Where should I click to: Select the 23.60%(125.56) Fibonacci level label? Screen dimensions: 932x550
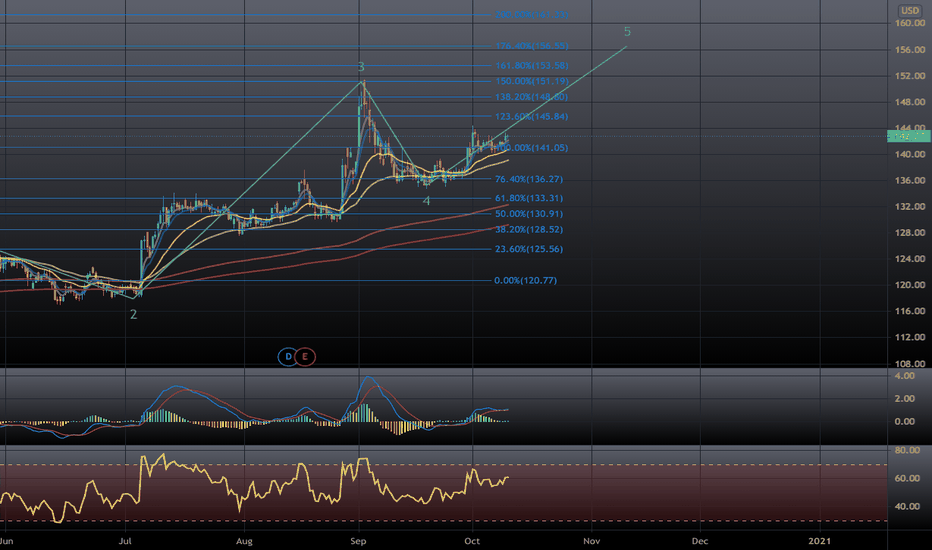528,249
